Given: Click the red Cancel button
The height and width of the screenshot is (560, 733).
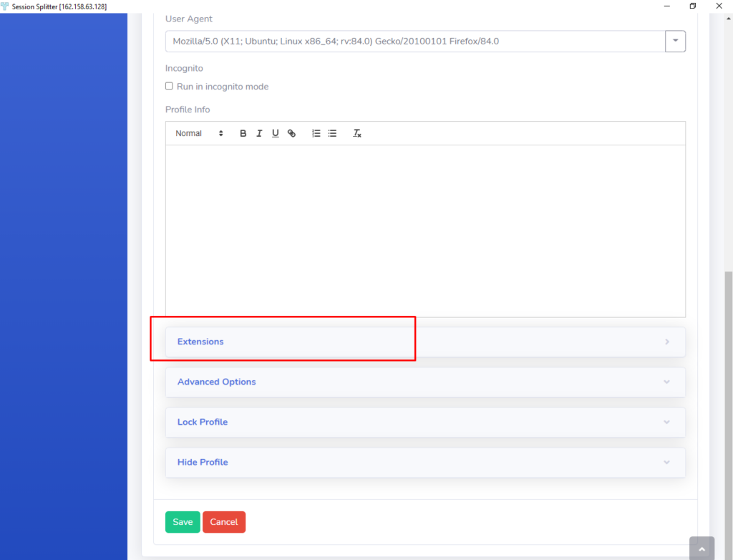Looking at the screenshot, I should [224, 522].
